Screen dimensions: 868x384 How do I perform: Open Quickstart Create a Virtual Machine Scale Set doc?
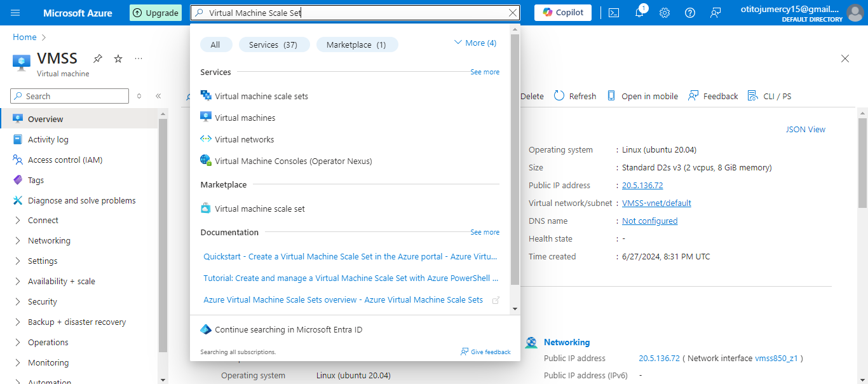click(x=350, y=257)
